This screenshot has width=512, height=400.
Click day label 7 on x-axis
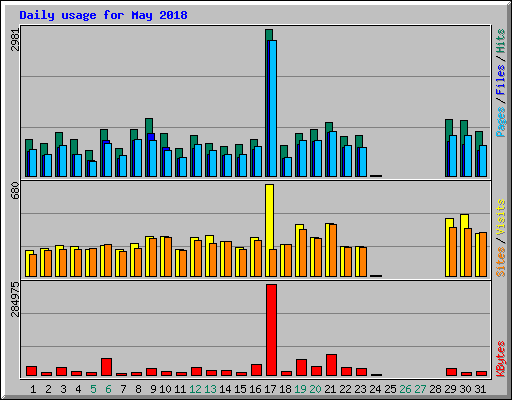[123, 389]
